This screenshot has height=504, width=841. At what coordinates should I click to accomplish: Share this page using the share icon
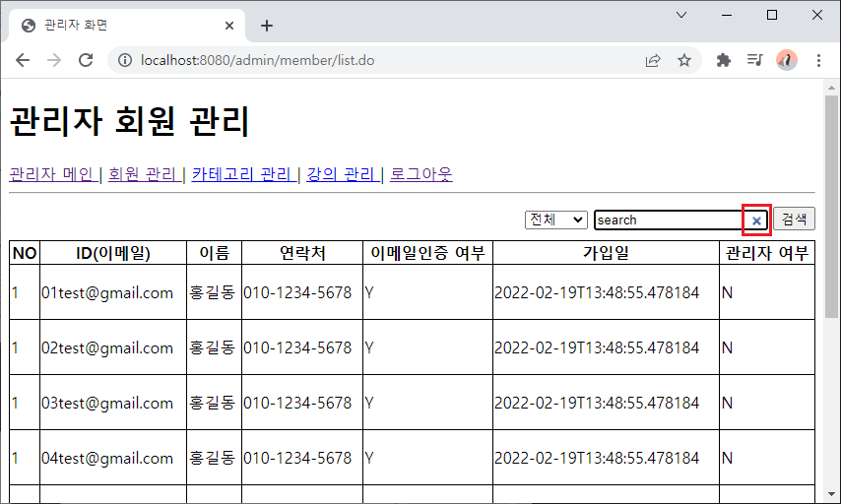653,60
